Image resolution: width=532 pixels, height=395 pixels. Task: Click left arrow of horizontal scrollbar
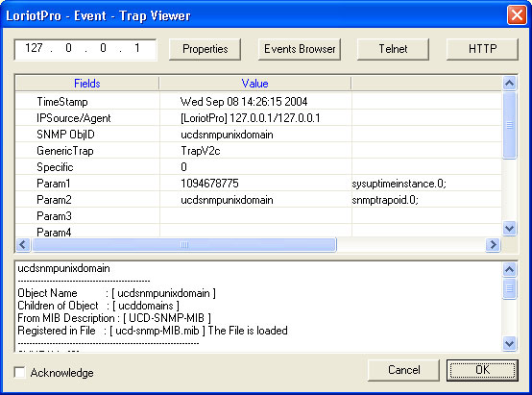pos(23,244)
